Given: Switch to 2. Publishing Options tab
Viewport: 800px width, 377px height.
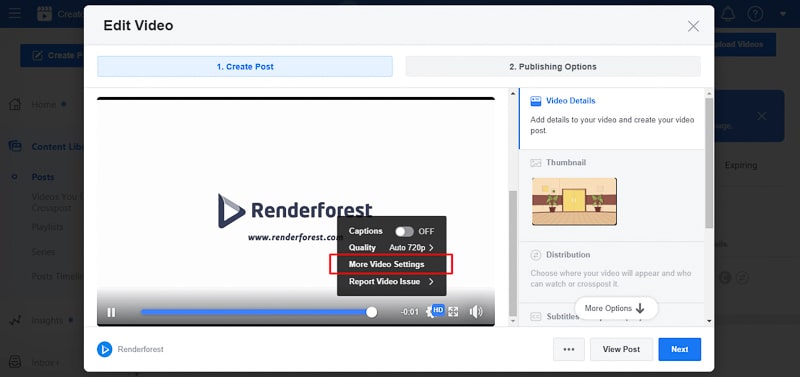Looking at the screenshot, I should tap(553, 67).
